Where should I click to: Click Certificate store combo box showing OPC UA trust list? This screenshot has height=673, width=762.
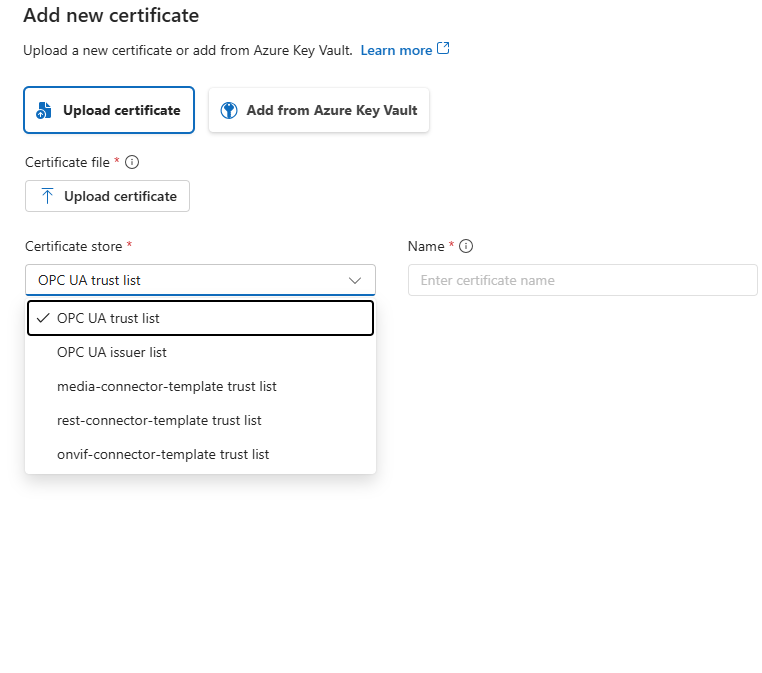click(200, 280)
